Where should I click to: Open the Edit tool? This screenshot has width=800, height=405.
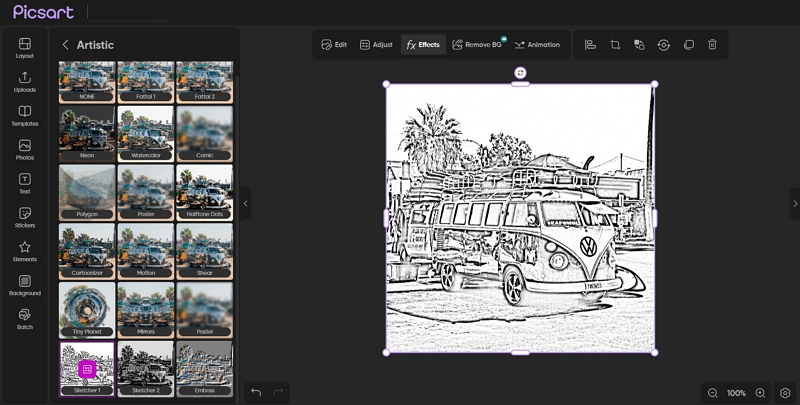(334, 45)
